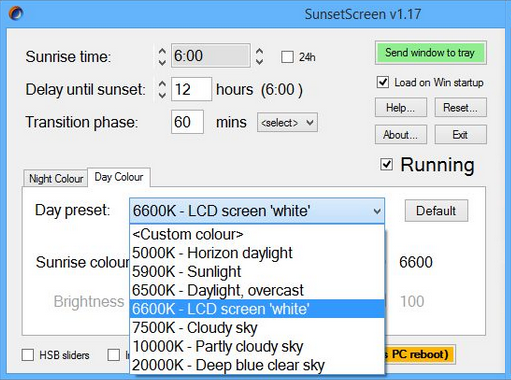
Task: Increase delay until sunset hours stepper
Action: pos(162,84)
